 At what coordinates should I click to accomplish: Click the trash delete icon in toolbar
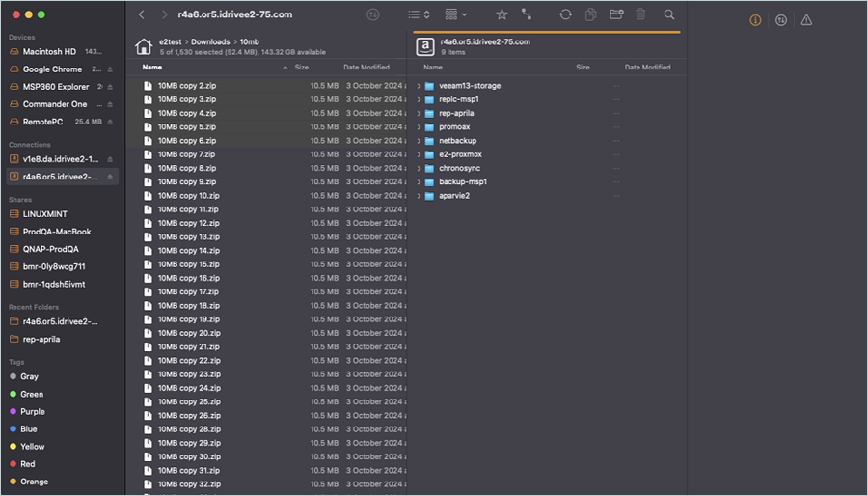[642, 15]
